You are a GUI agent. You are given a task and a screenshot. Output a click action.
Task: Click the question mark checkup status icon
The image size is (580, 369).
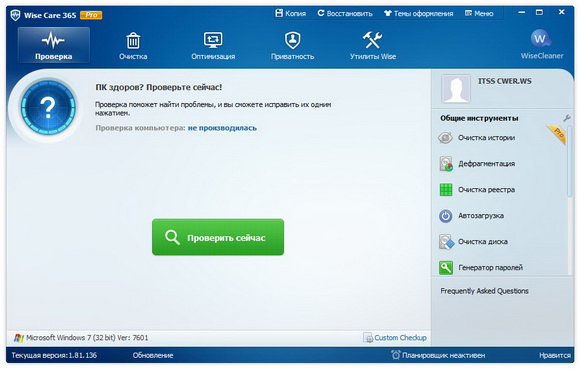tap(48, 108)
